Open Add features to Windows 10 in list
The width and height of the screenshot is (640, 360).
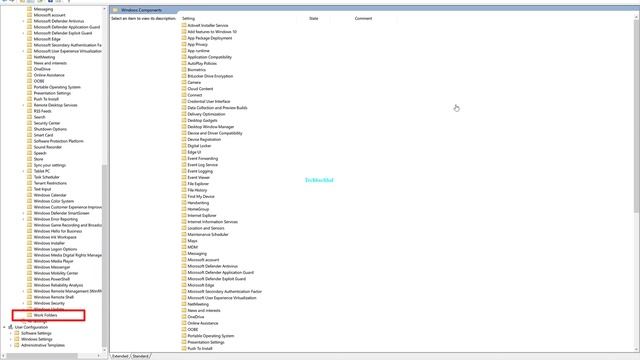coord(212,31)
